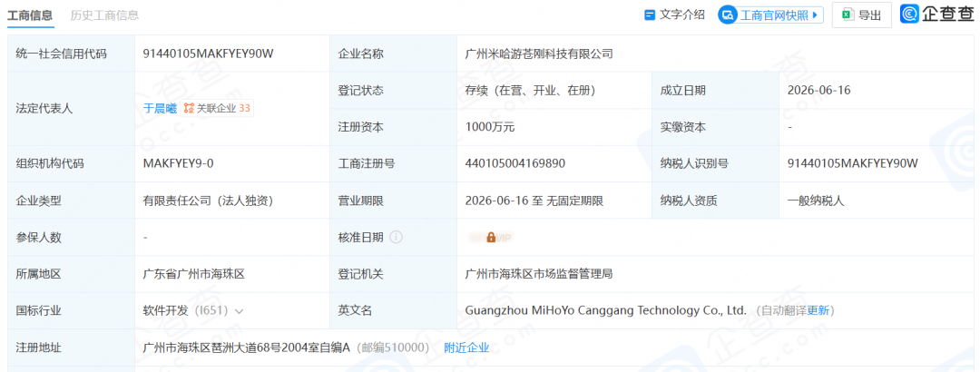Click company type 有限责任公司（法人独资）
Viewport: 980px width, 372px height.
click(x=208, y=201)
